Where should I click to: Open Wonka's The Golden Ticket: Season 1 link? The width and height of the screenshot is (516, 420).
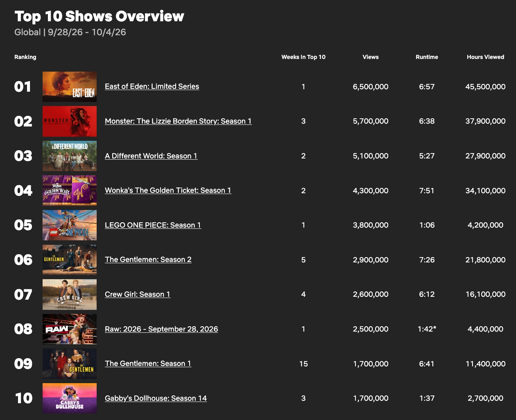point(168,190)
